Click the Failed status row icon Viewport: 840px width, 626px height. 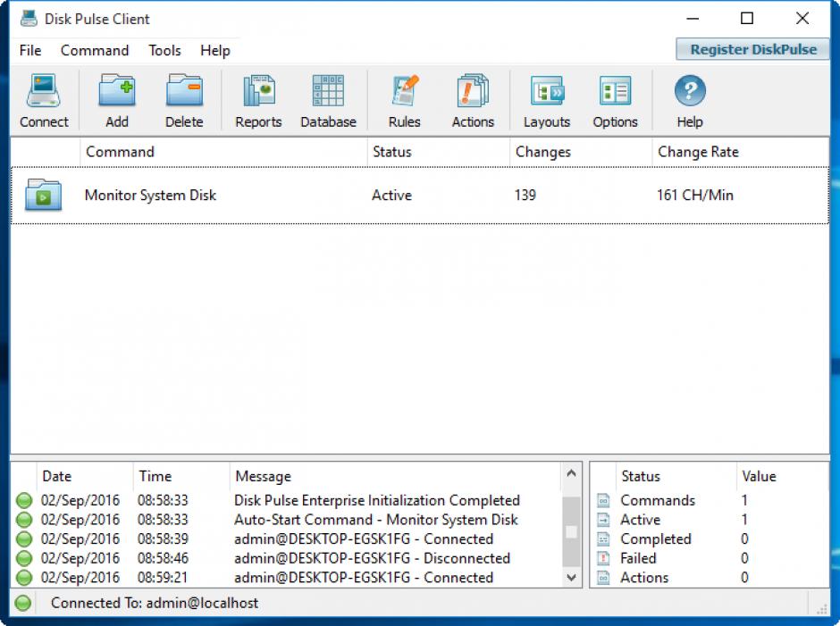pyautogui.click(x=604, y=558)
